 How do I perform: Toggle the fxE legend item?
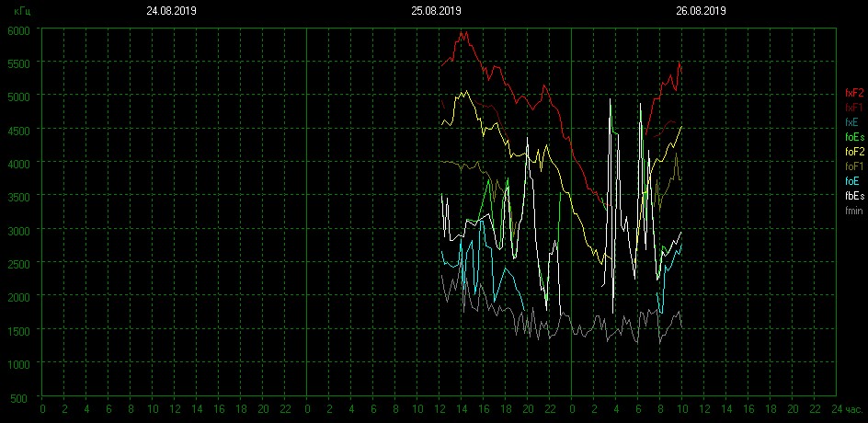[x=851, y=122]
